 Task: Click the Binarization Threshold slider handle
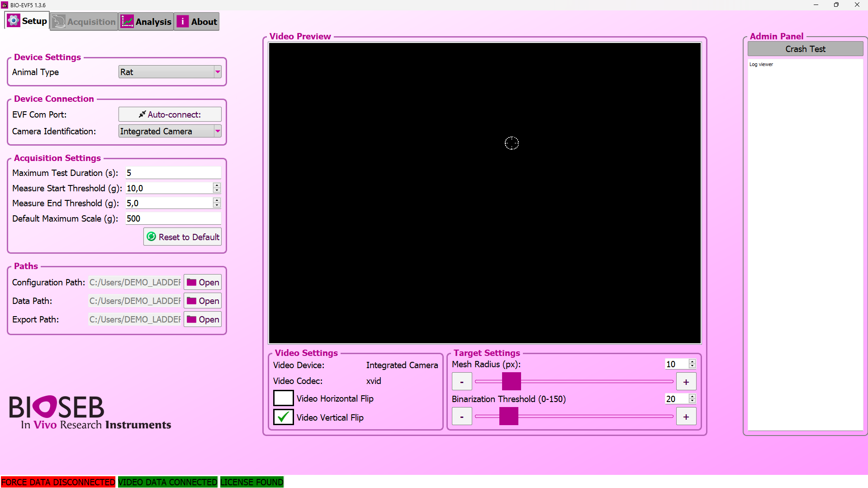click(x=508, y=416)
